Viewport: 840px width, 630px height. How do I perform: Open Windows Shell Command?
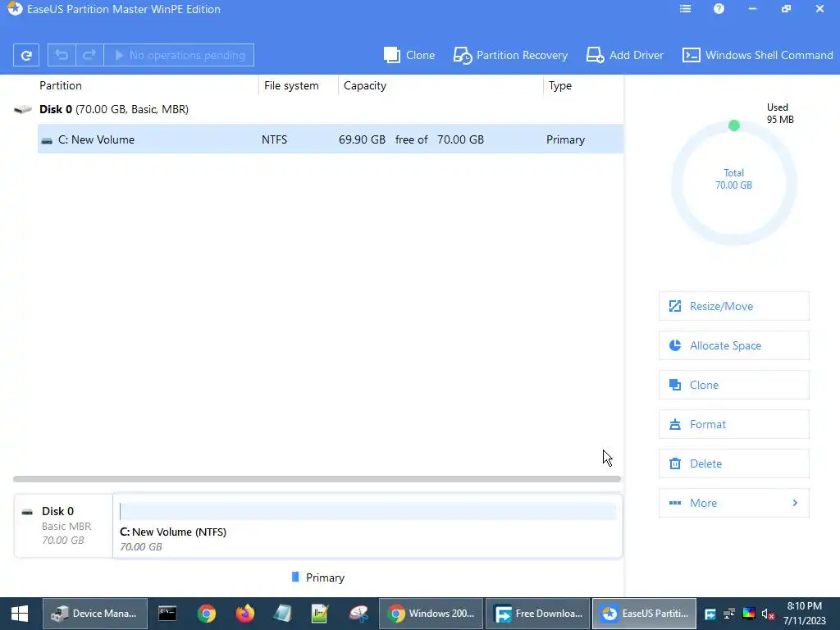(757, 55)
